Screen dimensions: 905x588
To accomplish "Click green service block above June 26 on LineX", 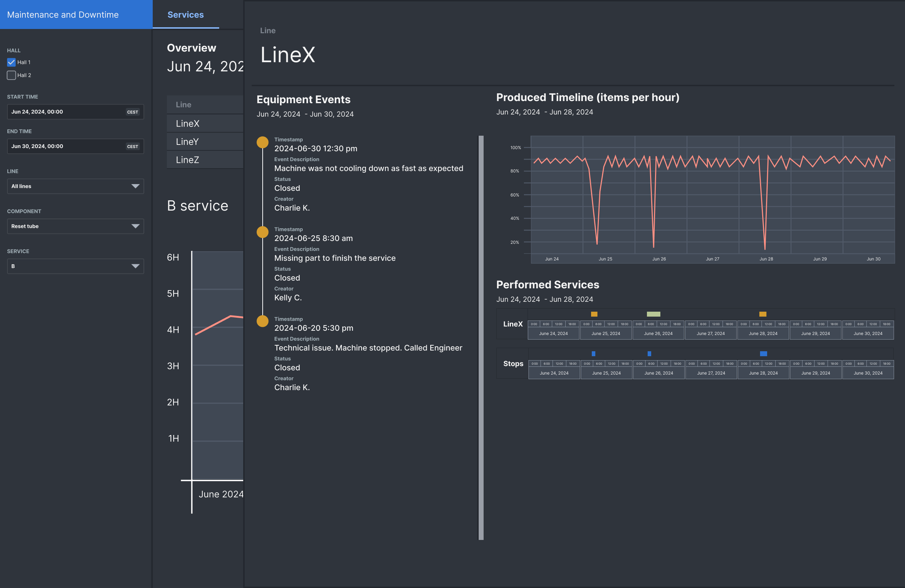I will coord(653,314).
